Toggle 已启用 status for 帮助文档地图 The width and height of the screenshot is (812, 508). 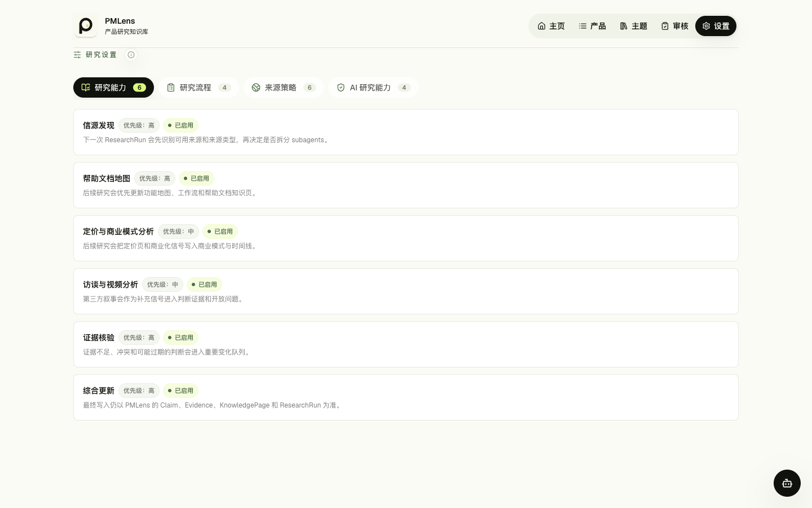click(196, 178)
